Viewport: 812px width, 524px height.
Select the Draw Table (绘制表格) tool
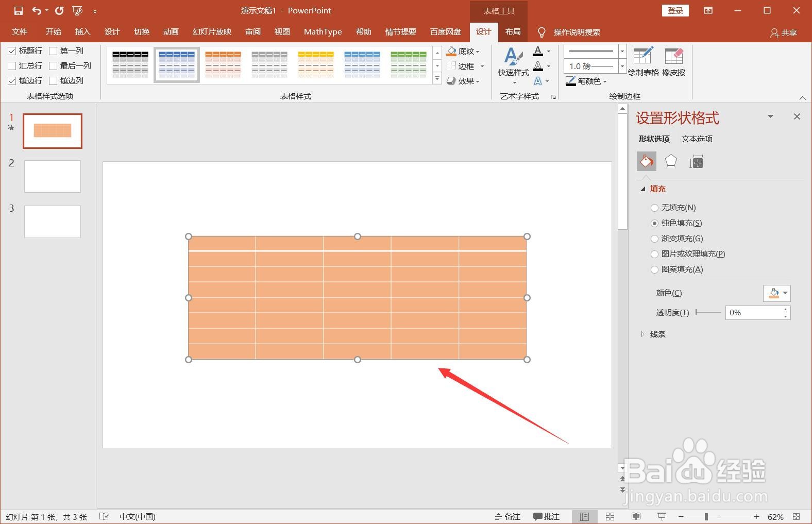click(643, 62)
